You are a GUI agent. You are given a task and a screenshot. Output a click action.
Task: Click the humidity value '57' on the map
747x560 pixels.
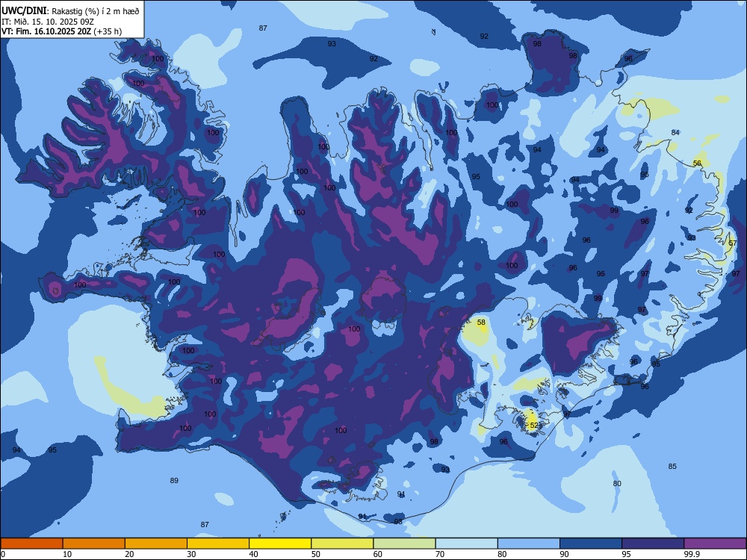pos(733,243)
